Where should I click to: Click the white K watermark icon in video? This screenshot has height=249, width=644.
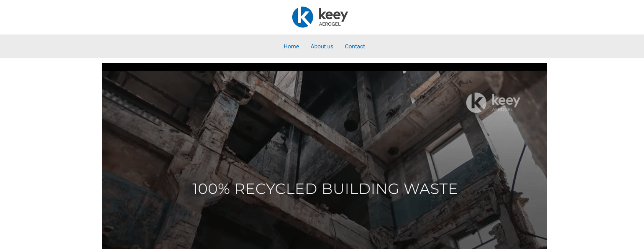click(476, 102)
